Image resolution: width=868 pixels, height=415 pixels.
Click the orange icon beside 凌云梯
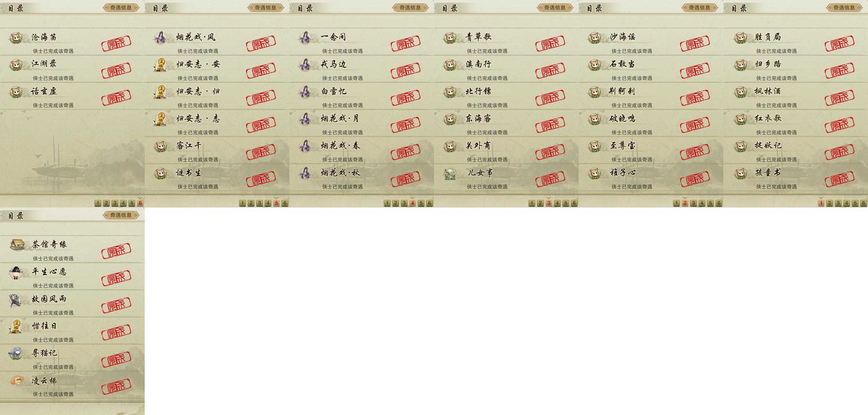click(17, 381)
